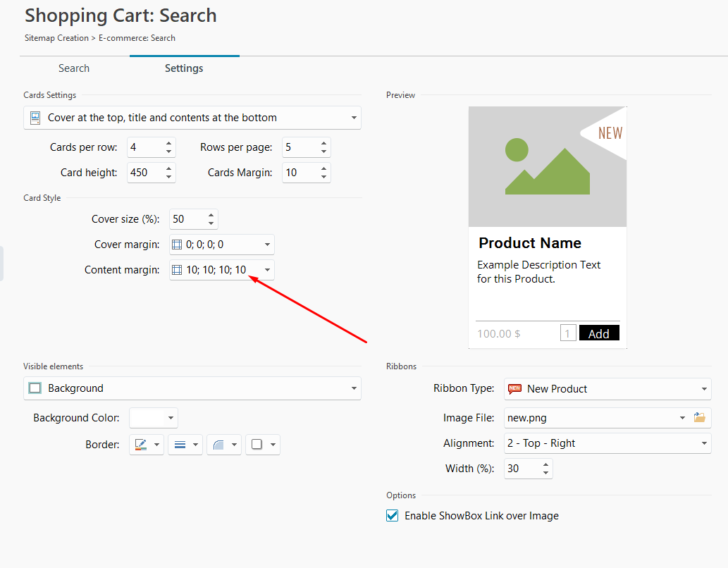Expand the card layout dropdown

[353, 118]
